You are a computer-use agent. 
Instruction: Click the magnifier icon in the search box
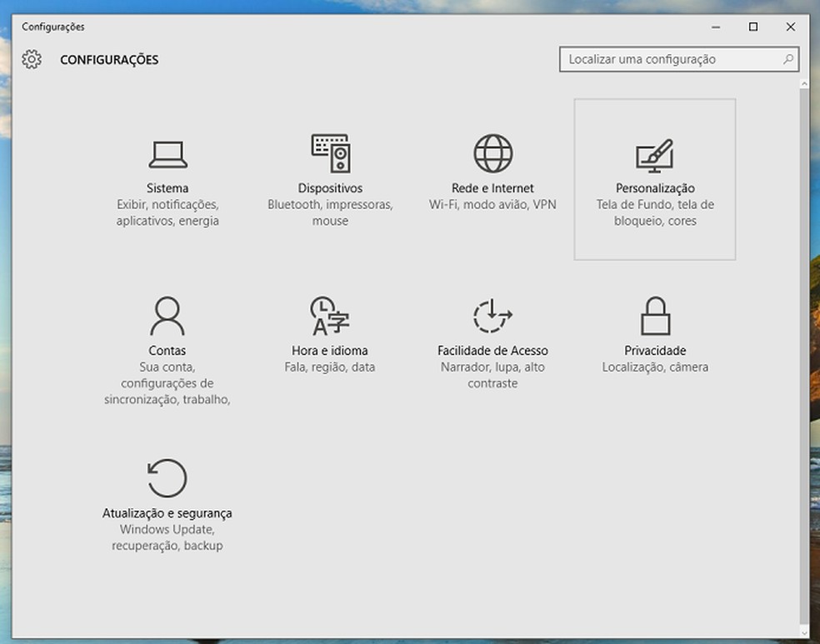coord(787,59)
